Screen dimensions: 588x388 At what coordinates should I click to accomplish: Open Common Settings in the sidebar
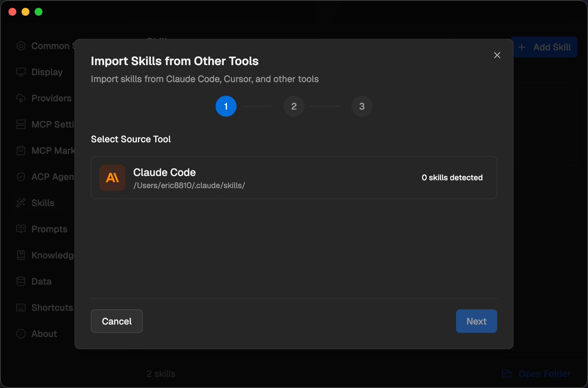pyautogui.click(x=21, y=46)
